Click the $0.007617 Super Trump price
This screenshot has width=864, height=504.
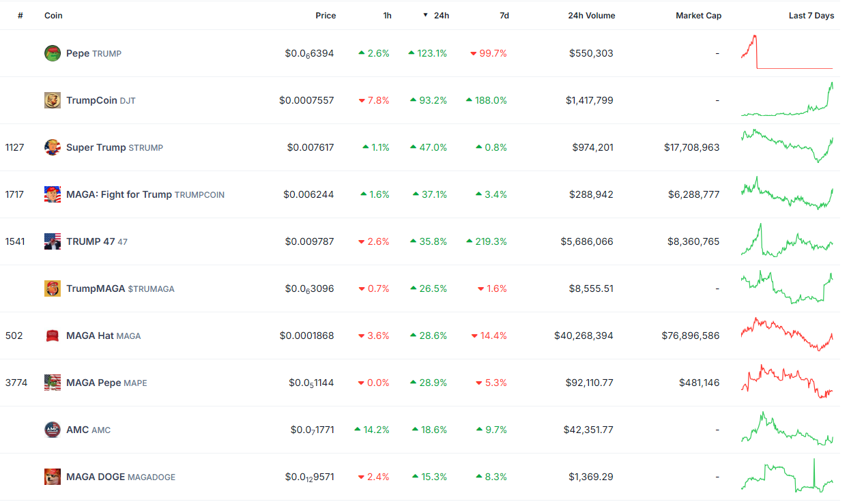coord(311,147)
